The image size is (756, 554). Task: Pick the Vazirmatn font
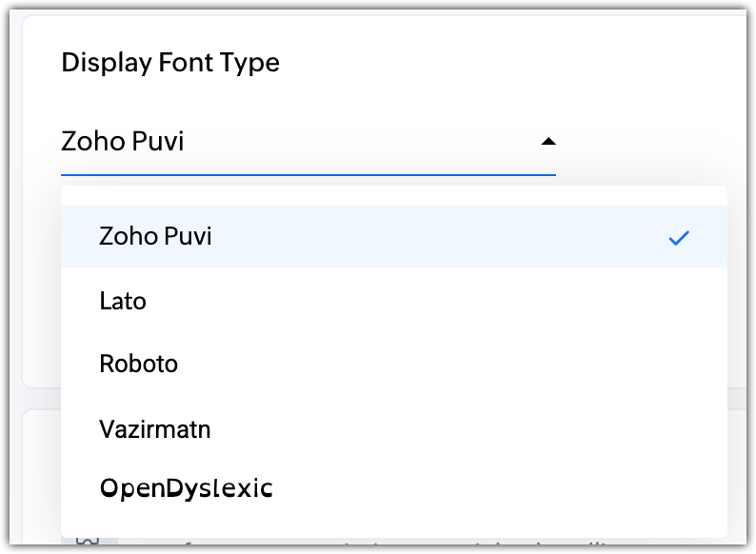(x=154, y=428)
